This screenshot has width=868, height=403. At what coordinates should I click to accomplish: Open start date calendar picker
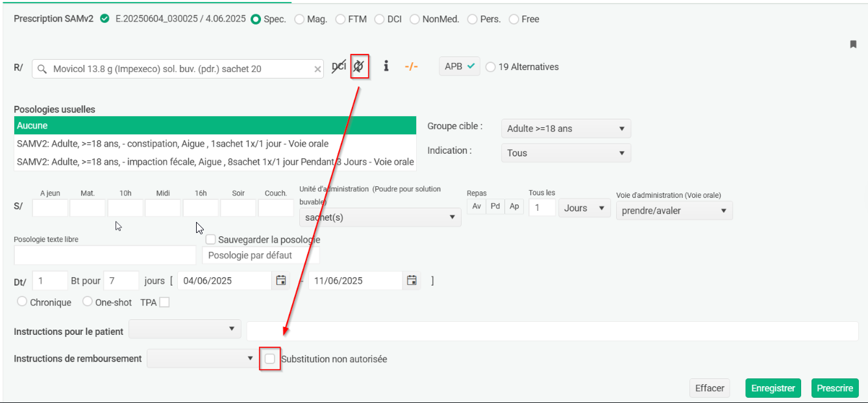[281, 280]
